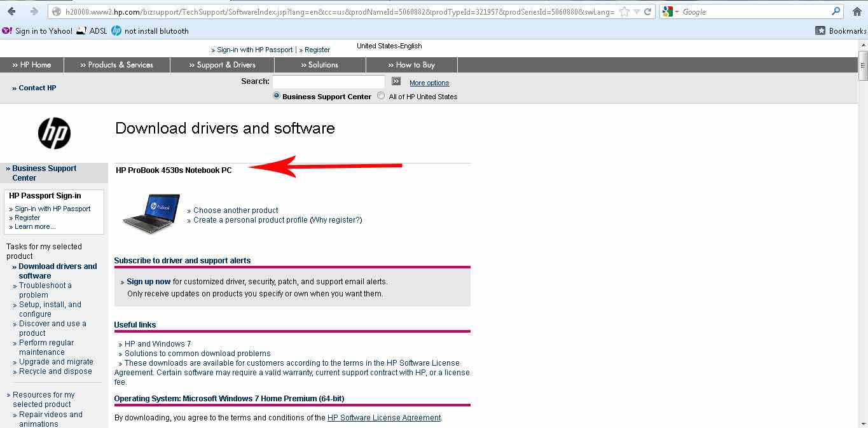Viewport: 868px width, 428px height.
Task: Open 'not install blutooth' bookmark
Action: point(150,31)
